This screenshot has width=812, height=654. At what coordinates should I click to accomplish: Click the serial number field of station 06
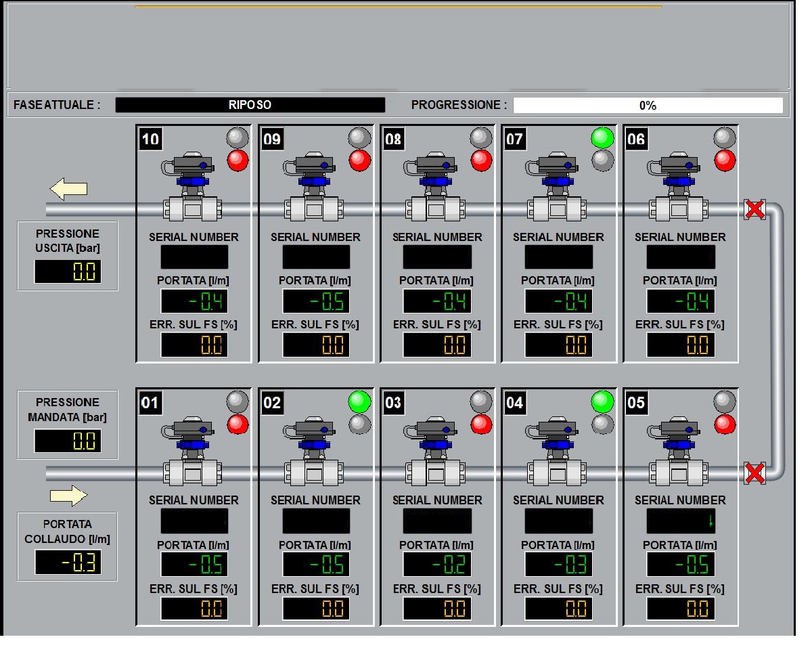click(681, 257)
